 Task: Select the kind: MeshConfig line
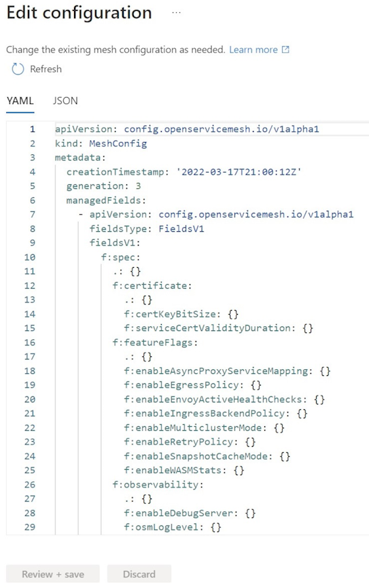(101, 143)
